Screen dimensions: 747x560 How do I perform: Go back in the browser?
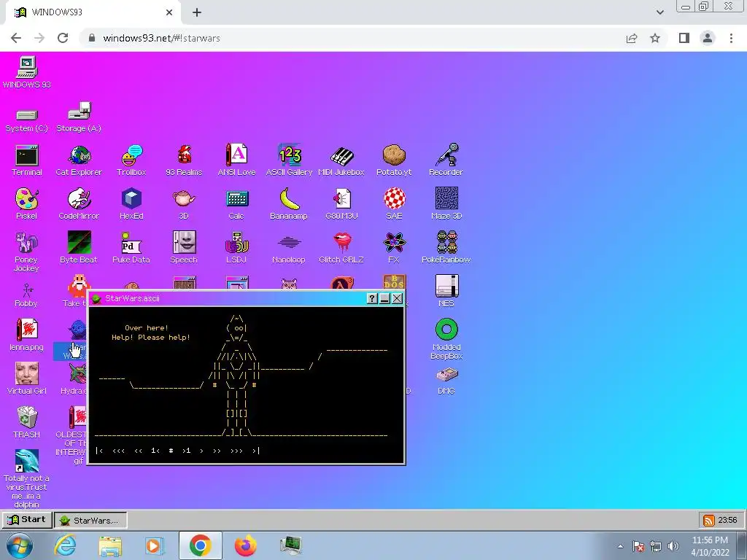(x=16, y=38)
